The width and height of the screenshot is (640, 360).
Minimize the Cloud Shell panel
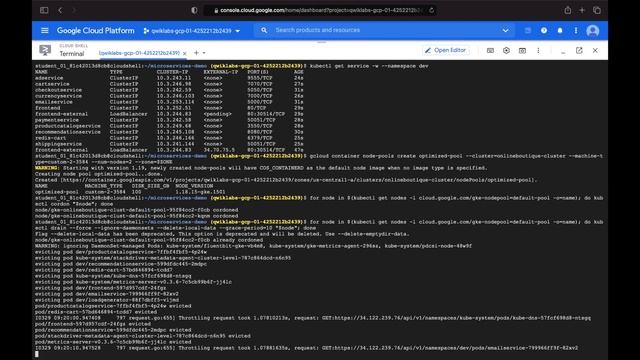click(563, 52)
